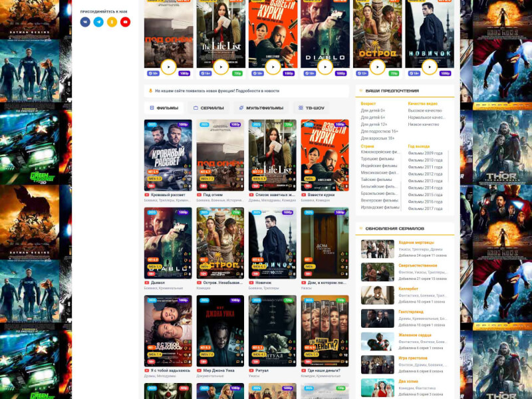Open the site news notification banner
This screenshot has height=399, width=532.
(247, 91)
